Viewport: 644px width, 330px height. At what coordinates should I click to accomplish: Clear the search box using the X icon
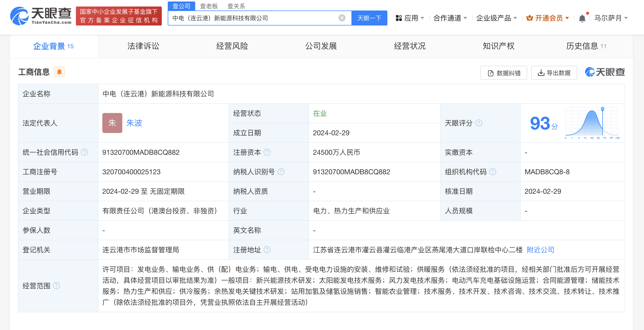(341, 17)
